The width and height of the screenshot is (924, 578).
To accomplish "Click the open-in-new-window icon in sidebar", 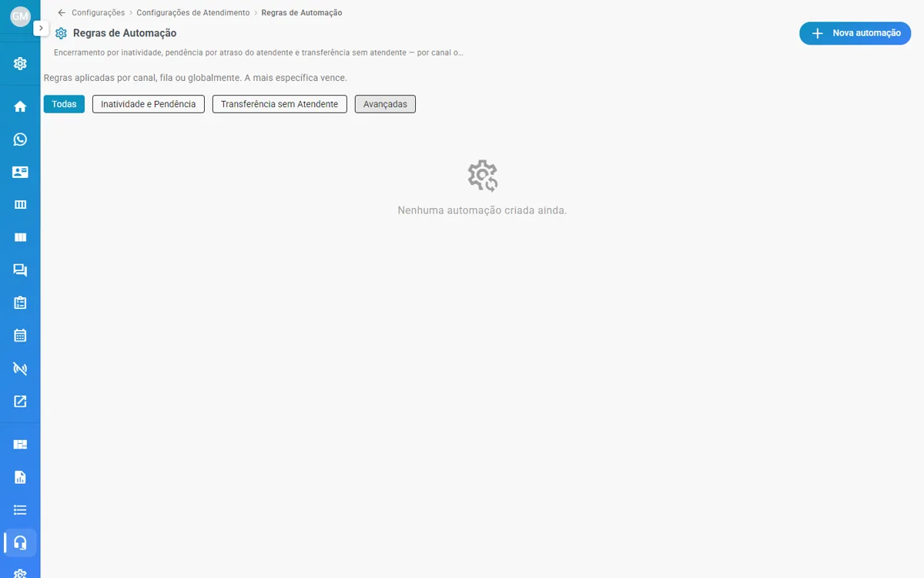I will tap(20, 401).
